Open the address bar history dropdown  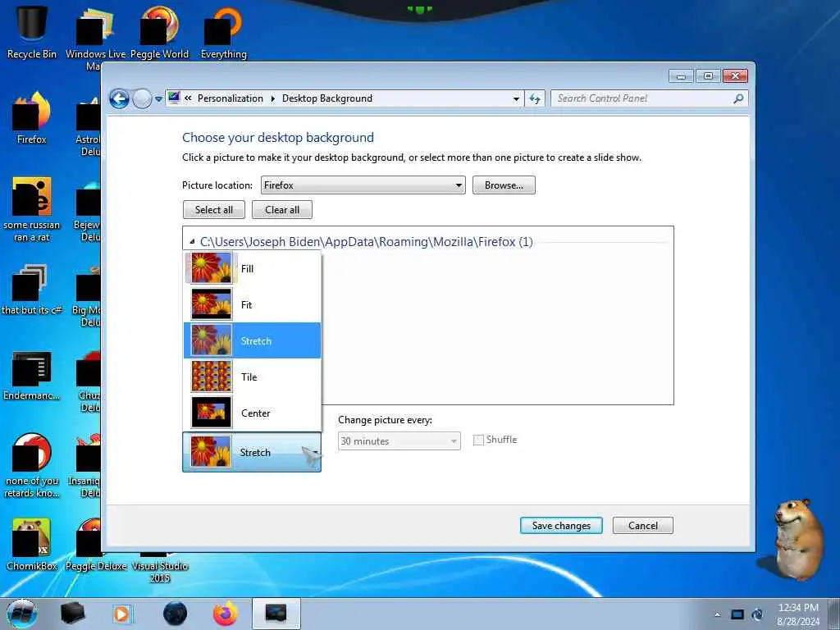pyautogui.click(x=516, y=99)
